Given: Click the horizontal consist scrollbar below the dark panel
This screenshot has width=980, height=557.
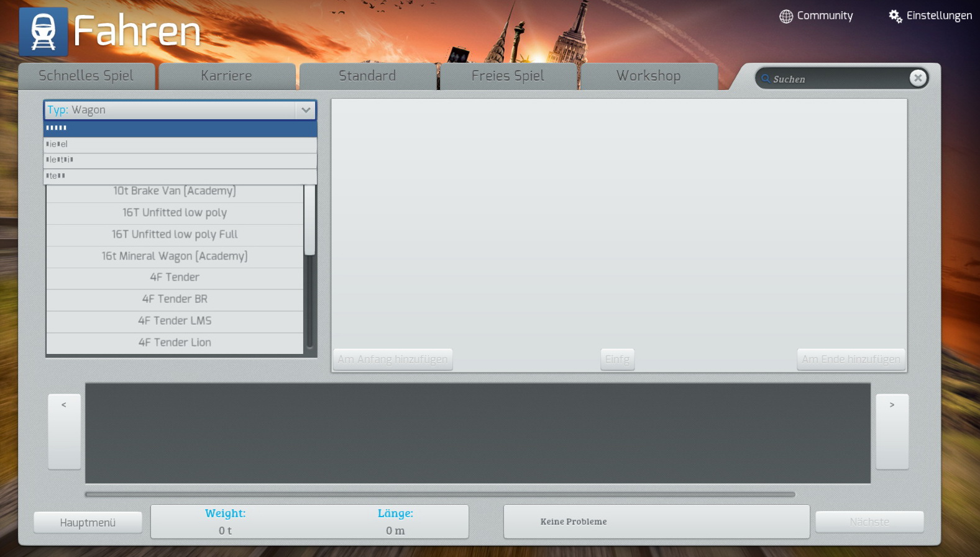Looking at the screenshot, I should click(x=439, y=495).
